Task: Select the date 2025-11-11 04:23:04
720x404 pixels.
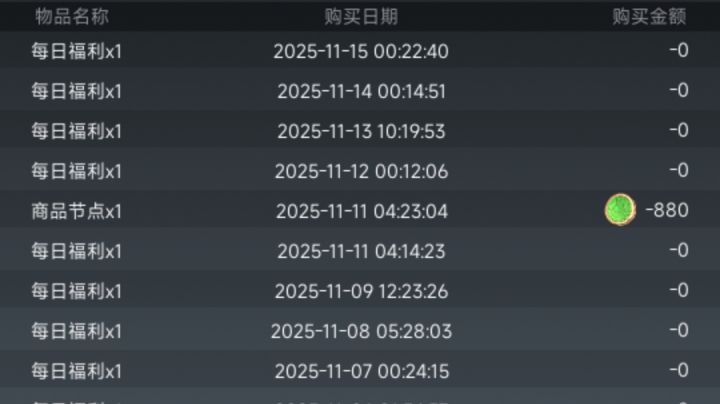Action: [x=361, y=211]
